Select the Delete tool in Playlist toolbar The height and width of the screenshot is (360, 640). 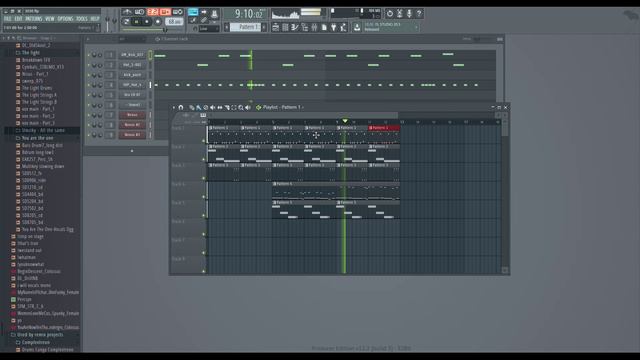pyautogui.click(x=205, y=107)
